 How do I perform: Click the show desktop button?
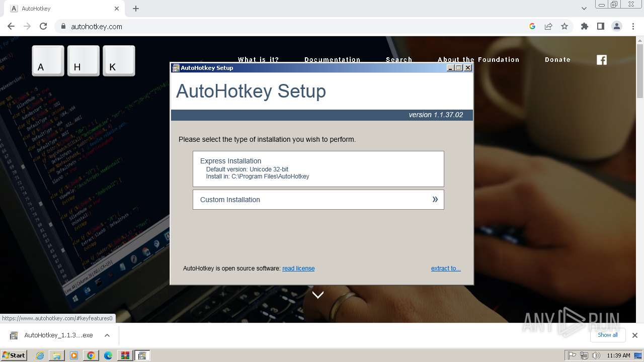coord(639,355)
